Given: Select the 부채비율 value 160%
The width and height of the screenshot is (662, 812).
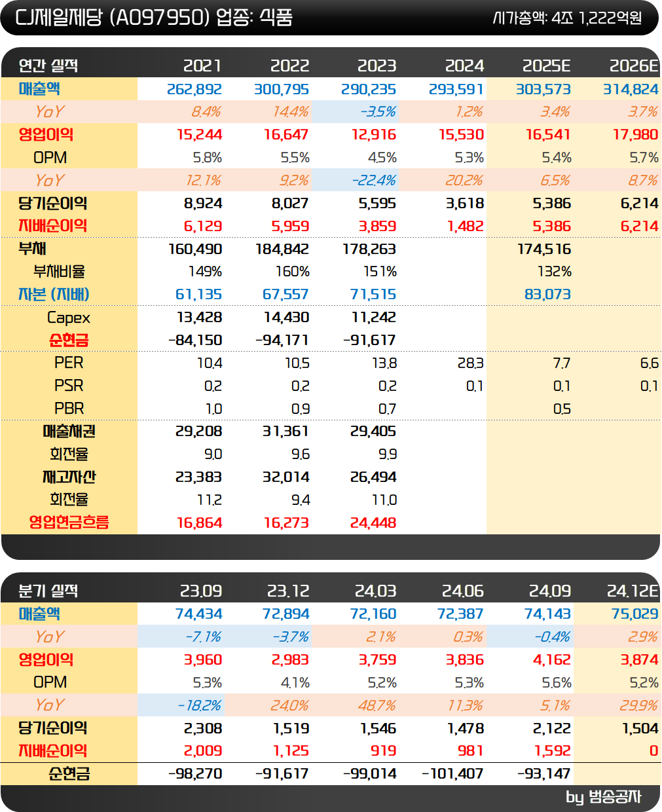Looking at the screenshot, I should tap(293, 272).
